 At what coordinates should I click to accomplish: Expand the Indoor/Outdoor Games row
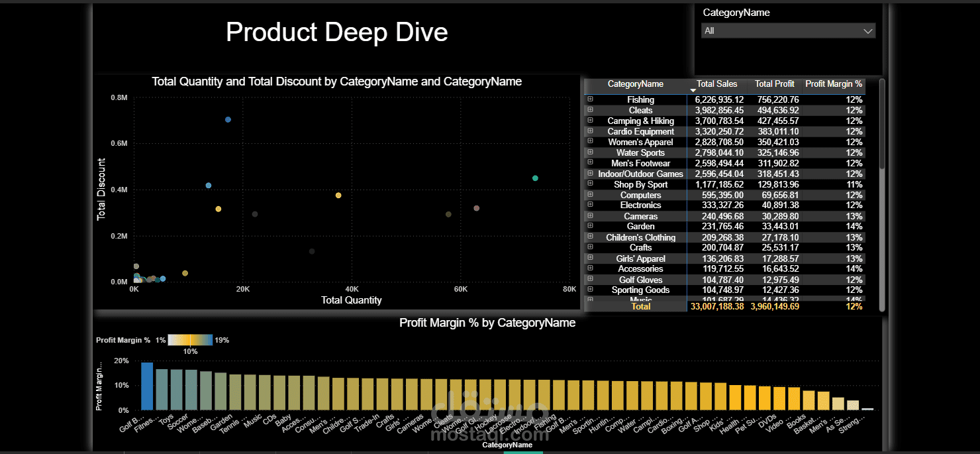pos(590,174)
